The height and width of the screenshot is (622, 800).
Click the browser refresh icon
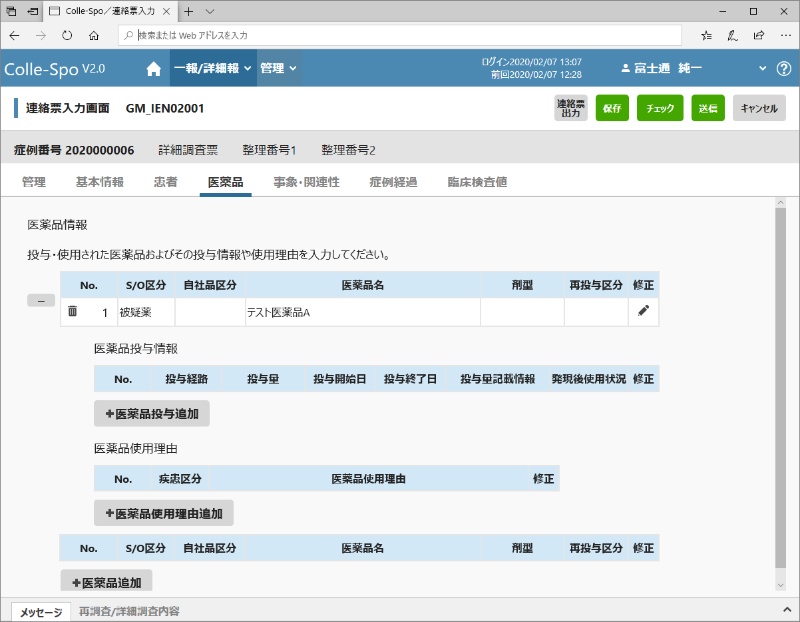67,35
